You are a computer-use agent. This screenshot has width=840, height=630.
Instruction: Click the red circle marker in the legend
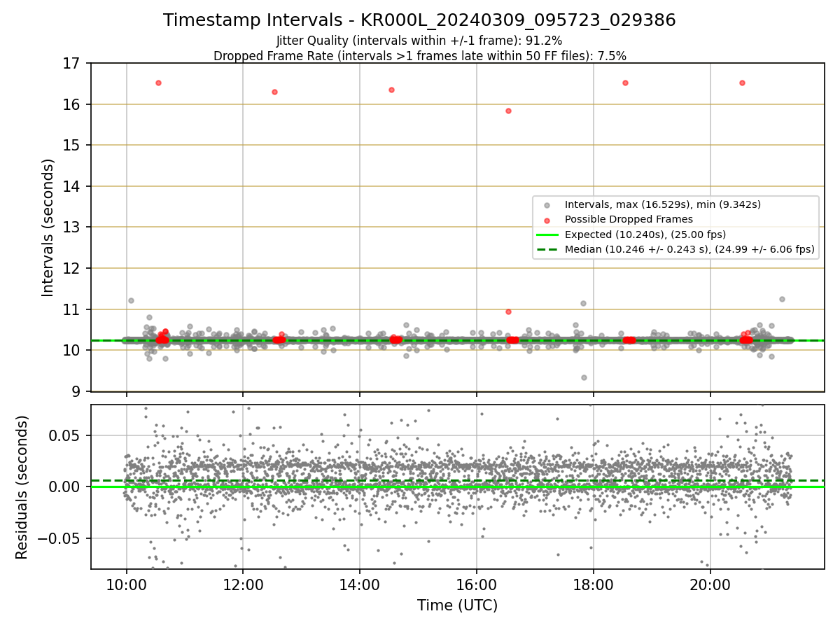tap(547, 220)
